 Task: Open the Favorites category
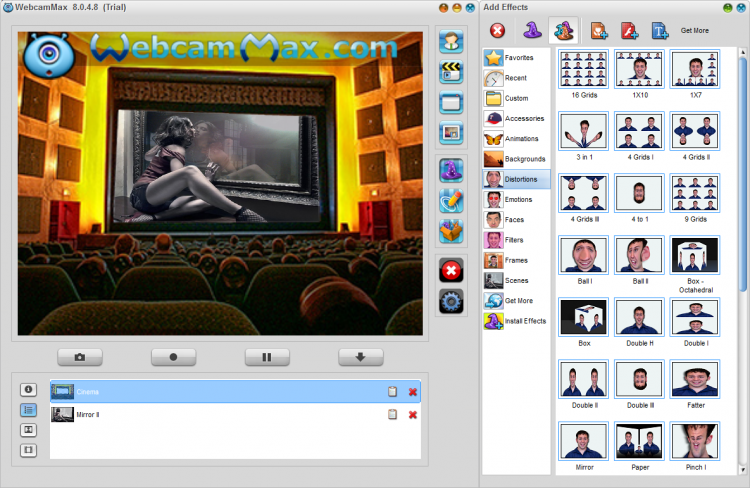pyautogui.click(x=516, y=57)
